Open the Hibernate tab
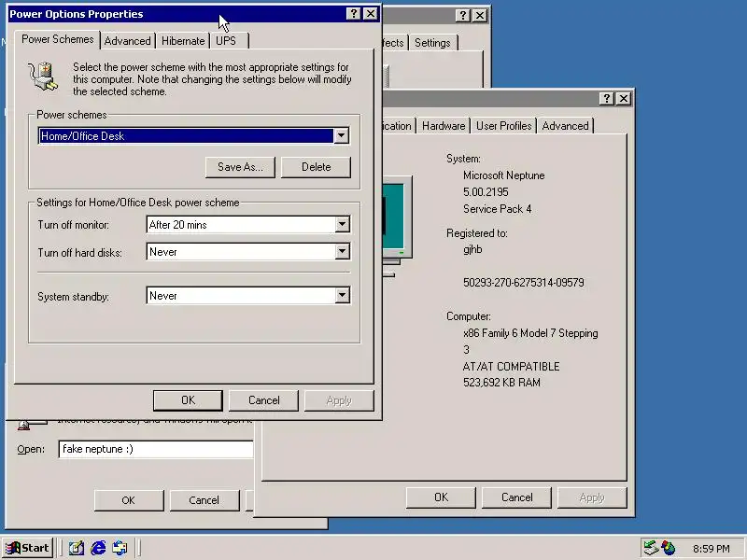Image resolution: width=747 pixels, height=560 pixels. [183, 41]
